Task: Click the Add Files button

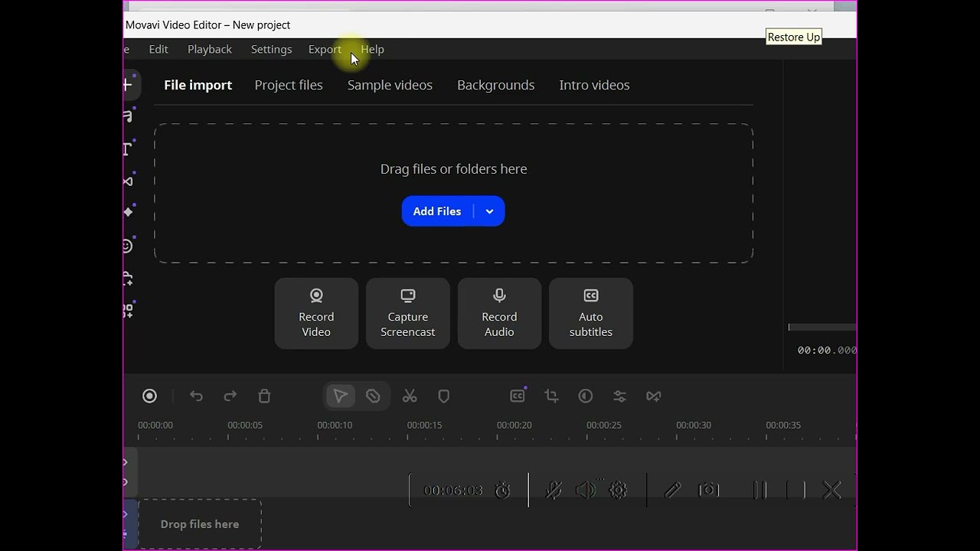Action: (x=437, y=211)
